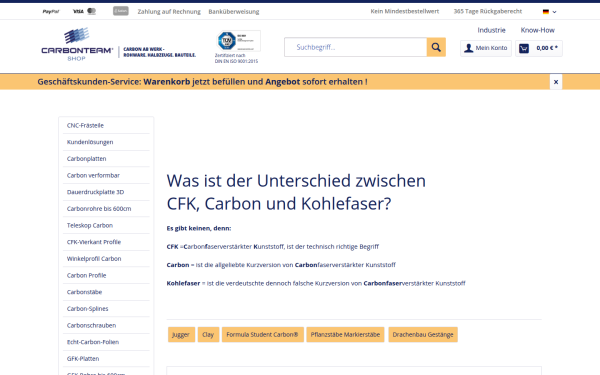This screenshot has width=600, height=375.
Task: Open the shopping cart icon
Action: tap(524, 48)
